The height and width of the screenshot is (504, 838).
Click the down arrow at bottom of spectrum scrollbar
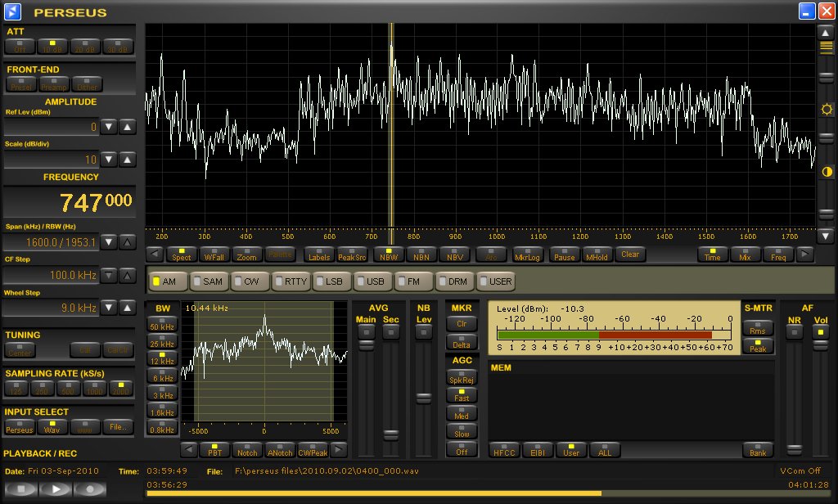(826, 236)
